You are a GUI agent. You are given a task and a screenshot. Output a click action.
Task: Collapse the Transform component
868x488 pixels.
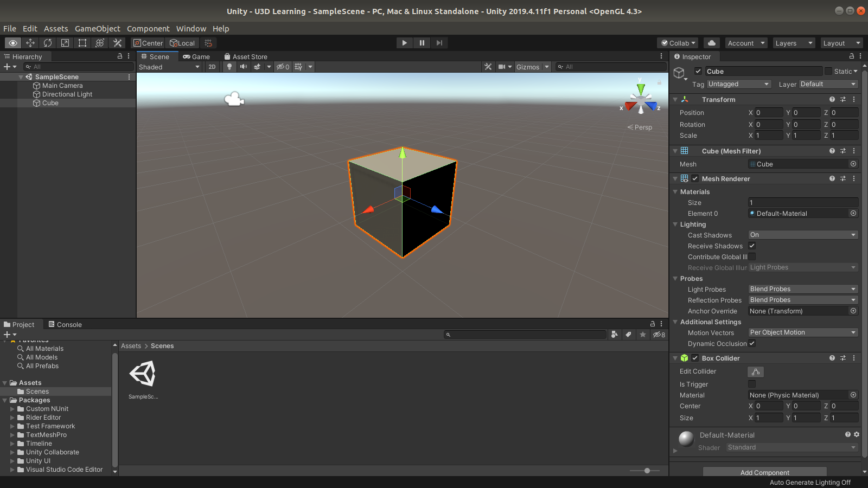[x=675, y=100]
